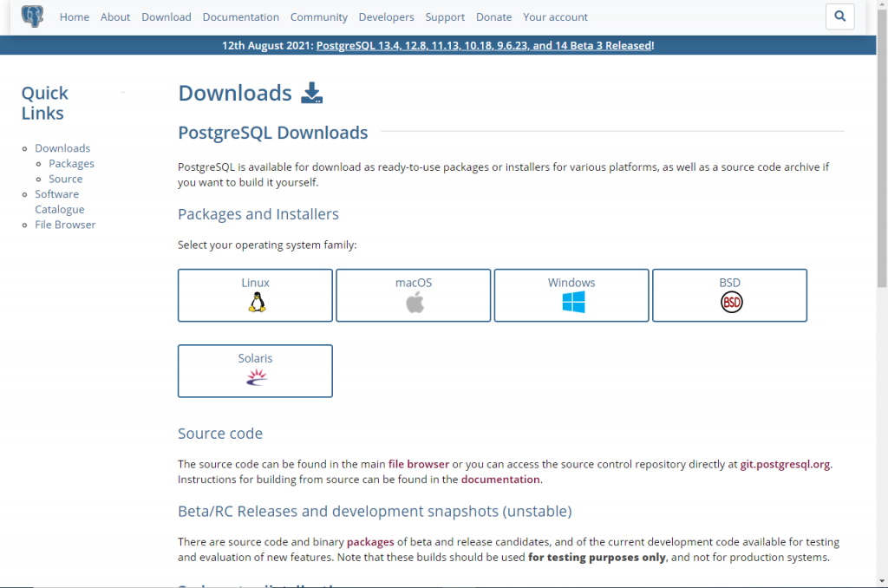Open the About menu item
This screenshot has width=888, height=588.
(x=115, y=17)
